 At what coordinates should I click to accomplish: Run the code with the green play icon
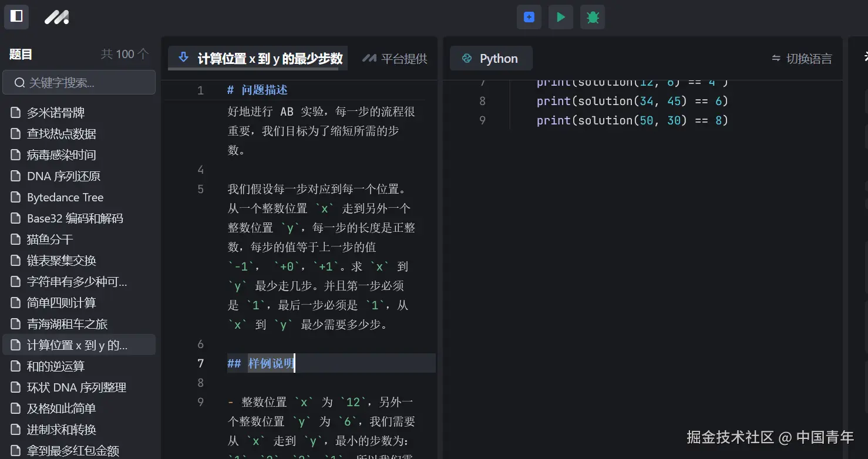click(x=560, y=17)
